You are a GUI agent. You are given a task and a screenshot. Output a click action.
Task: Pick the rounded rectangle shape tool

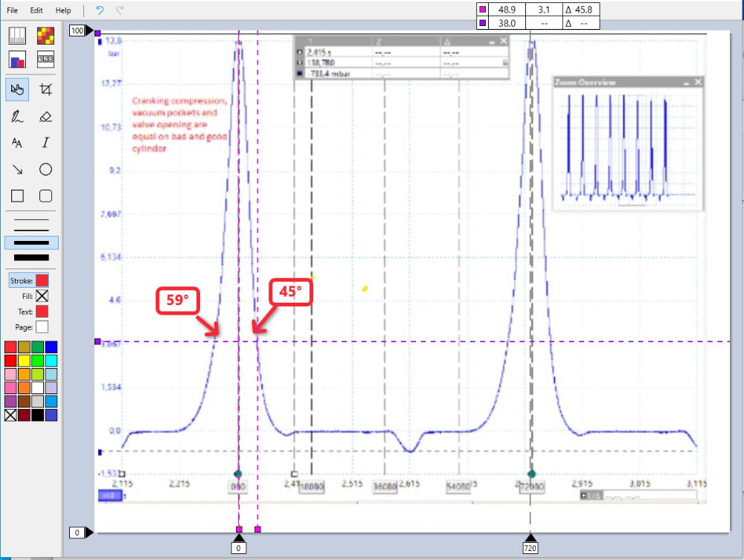coord(45,196)
